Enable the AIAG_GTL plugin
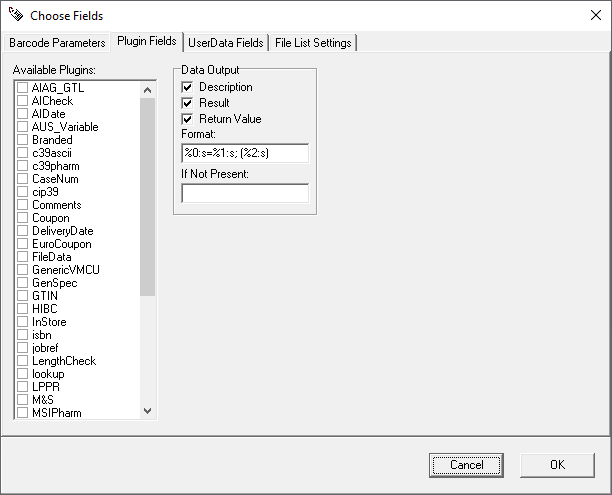This screenshot has height=495, width=612. tap(22, 88)
